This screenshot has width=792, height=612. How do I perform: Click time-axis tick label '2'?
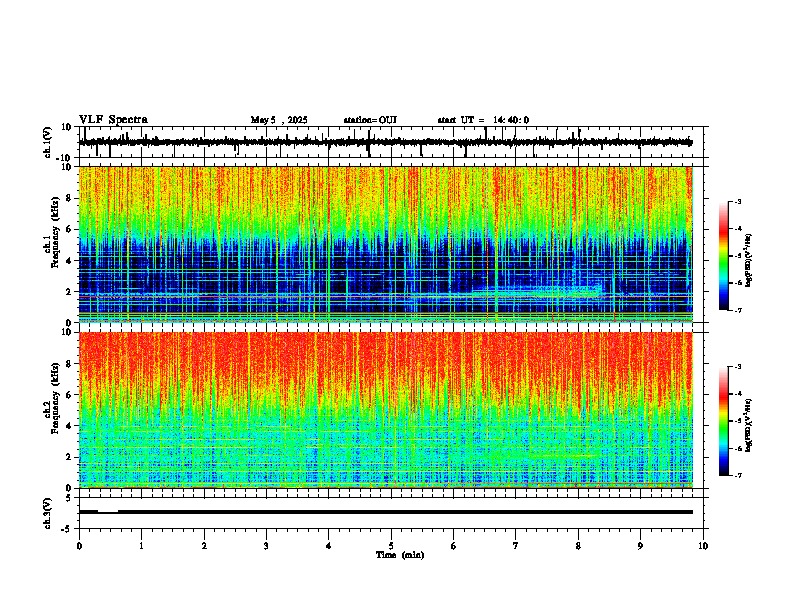pyautogui.click(x=204, y=546)
